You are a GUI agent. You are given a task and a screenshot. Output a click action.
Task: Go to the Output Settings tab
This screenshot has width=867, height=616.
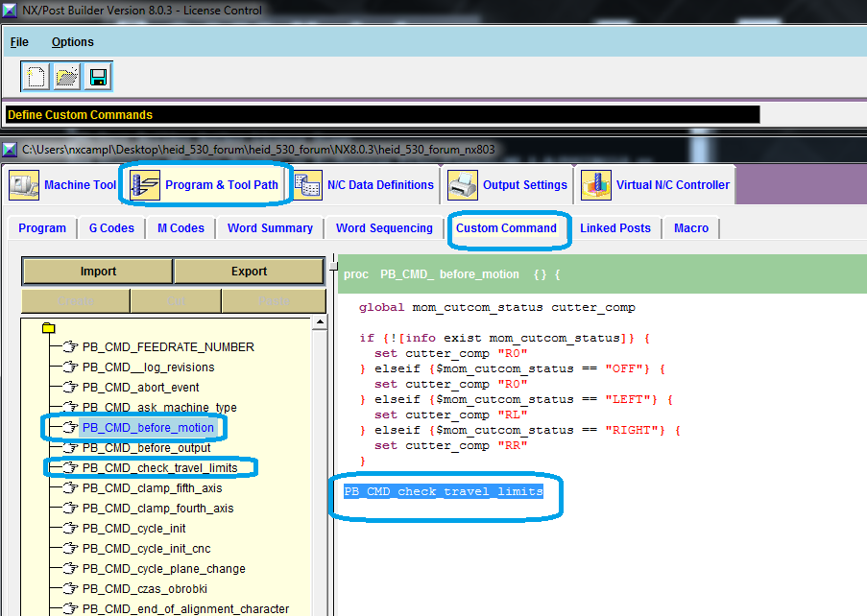(525, 185)
